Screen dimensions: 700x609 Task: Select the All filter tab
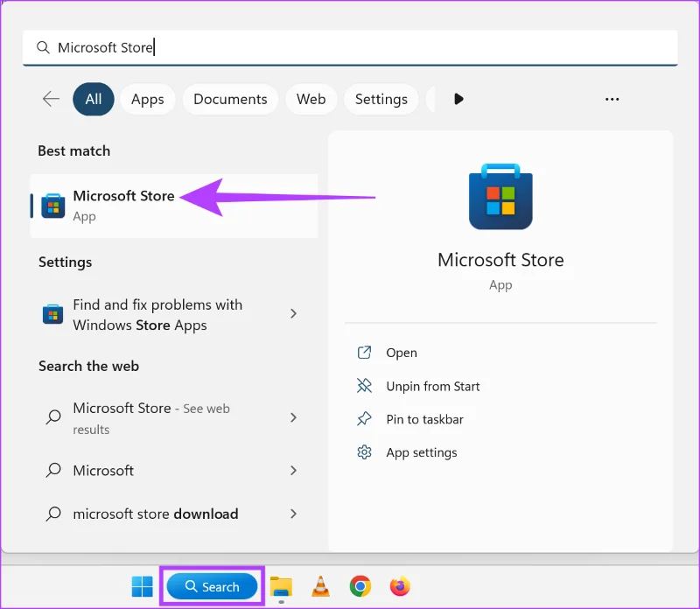pyautogui.click(x=94, y=99)
